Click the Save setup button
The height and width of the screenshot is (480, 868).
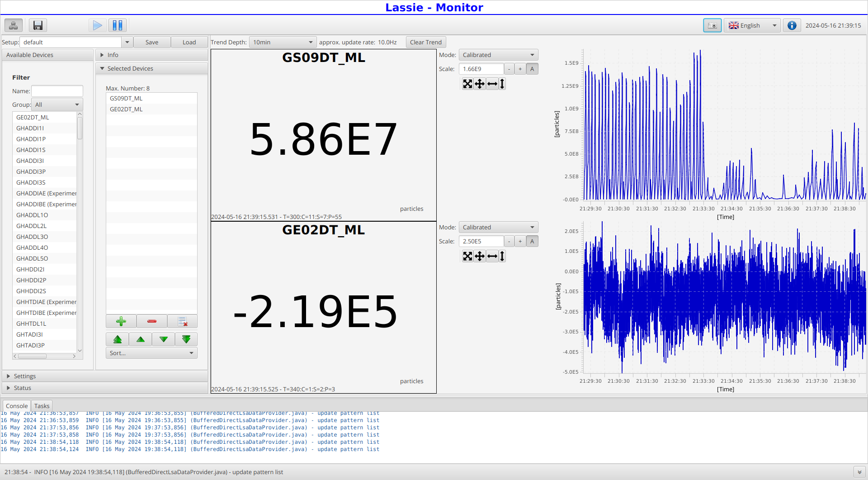[152, 42]
